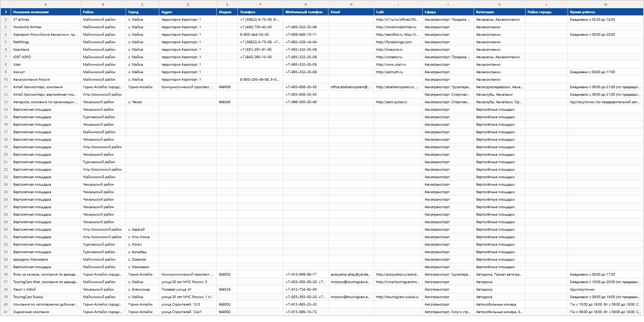Image resolution: width=644 pixels, height=322 pixels.
Task: Select city cell 'с. Чемал'
Action: (x=142, y=102)
